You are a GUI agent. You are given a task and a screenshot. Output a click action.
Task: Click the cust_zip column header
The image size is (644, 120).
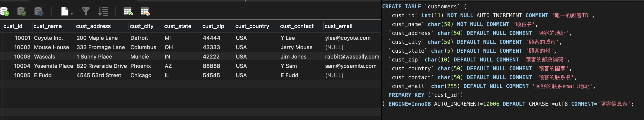pyautogui.click(x=213, y=26)
